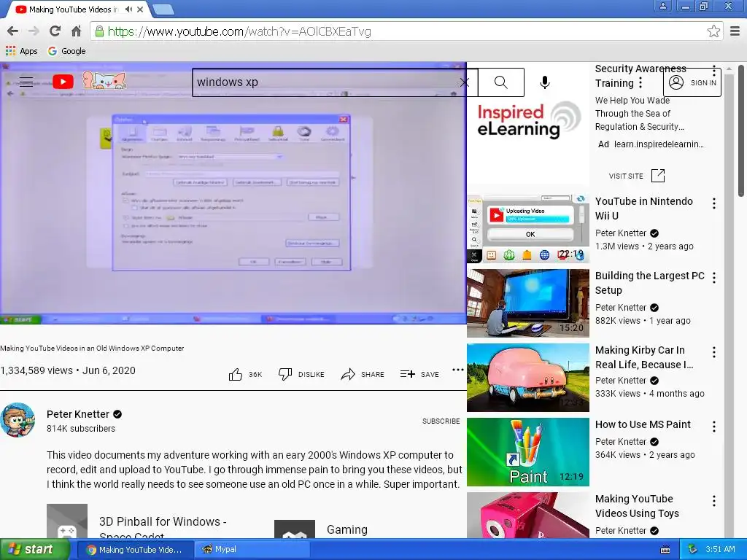Go to the browser Home page

pos(76,31)
